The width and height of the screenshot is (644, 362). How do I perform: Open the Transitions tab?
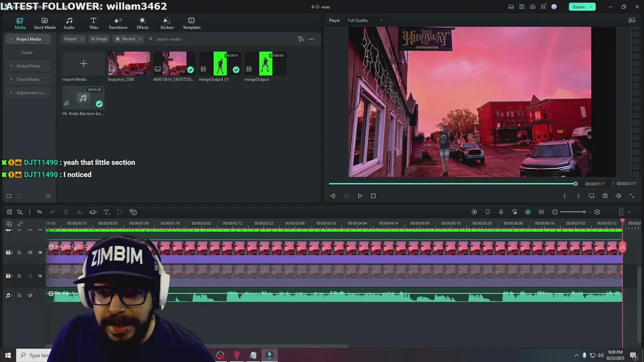click(118, 24)
